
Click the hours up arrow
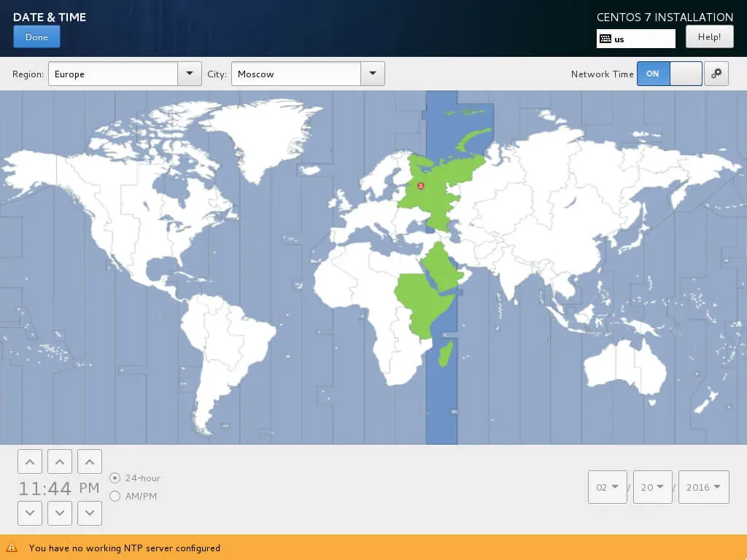pyautogui.click(x=29, y=462)
